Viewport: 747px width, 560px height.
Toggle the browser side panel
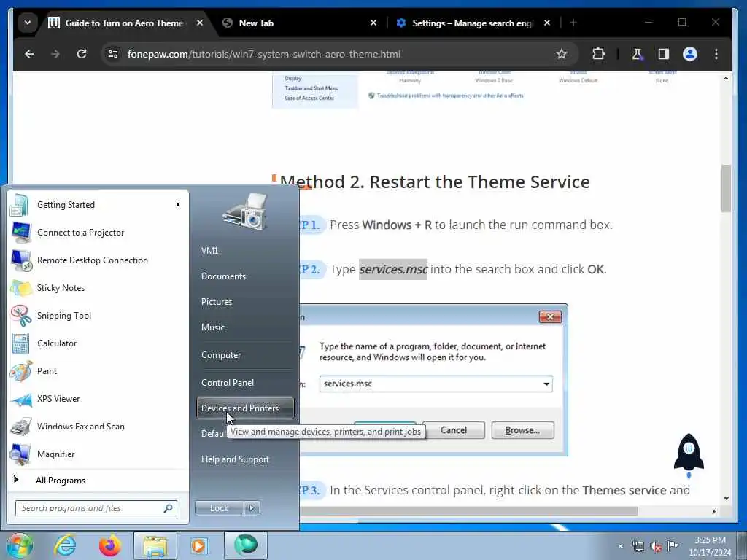click(664, 54)
